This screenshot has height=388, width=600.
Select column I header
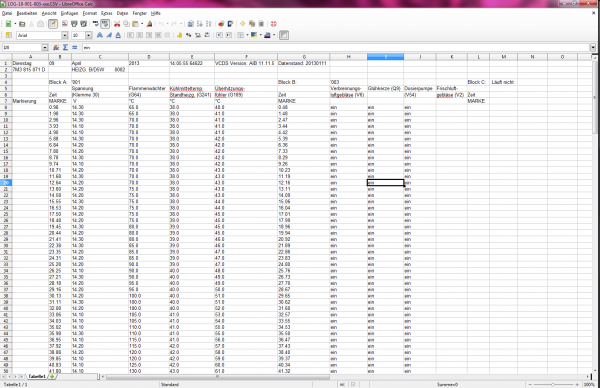[x=385, y=57]
